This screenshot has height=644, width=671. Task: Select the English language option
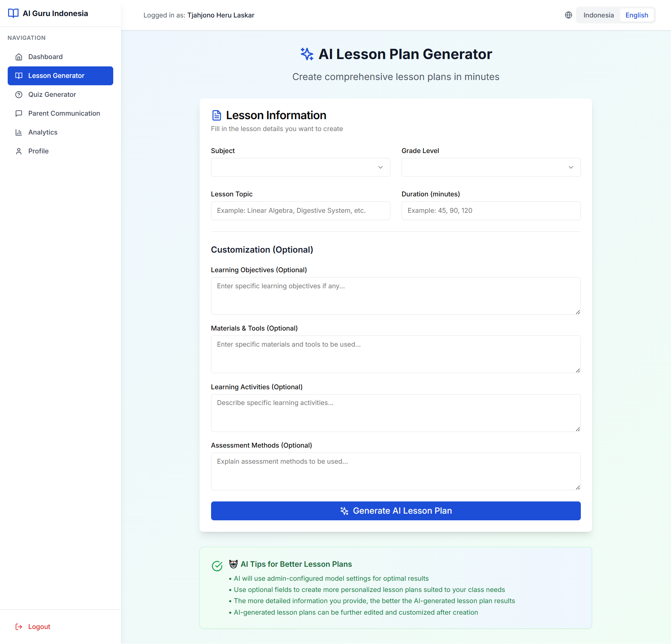coord(636,15)
